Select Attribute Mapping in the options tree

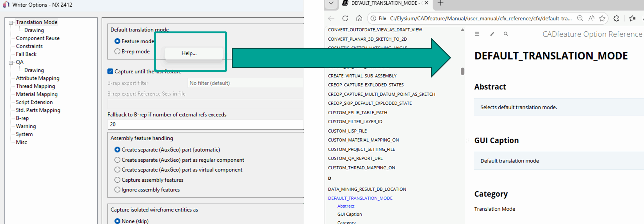click(x=37, y=78)
